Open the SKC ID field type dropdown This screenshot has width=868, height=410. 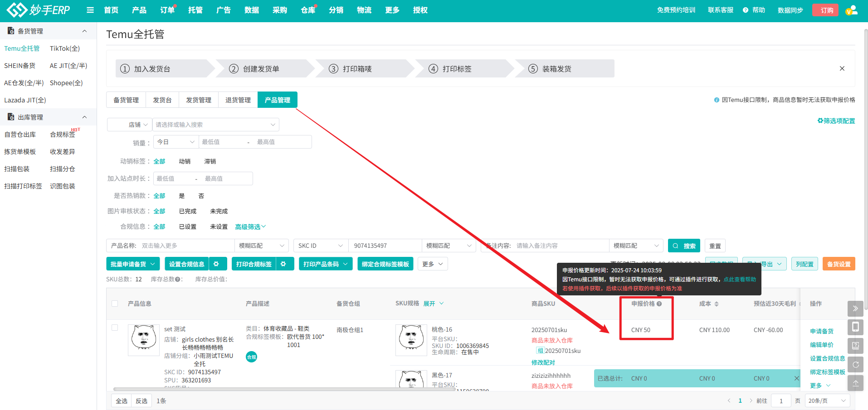[321, 246]
